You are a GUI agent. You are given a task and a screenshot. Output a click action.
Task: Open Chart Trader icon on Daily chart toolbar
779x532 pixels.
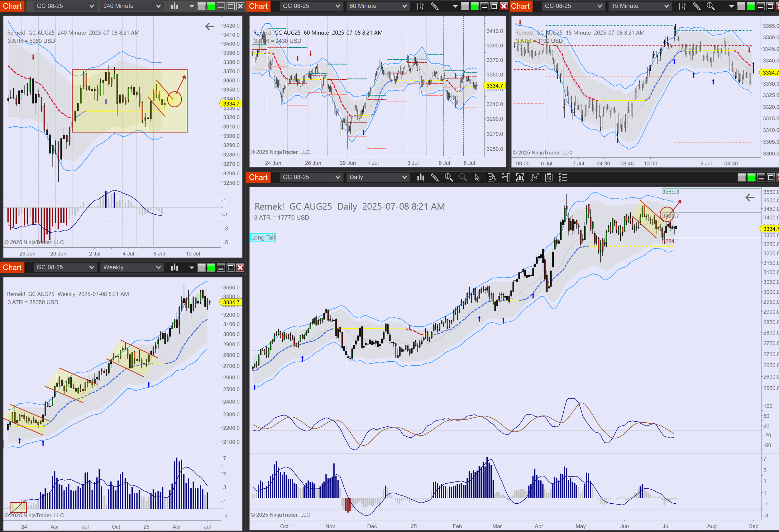click(x=506, y=177)
